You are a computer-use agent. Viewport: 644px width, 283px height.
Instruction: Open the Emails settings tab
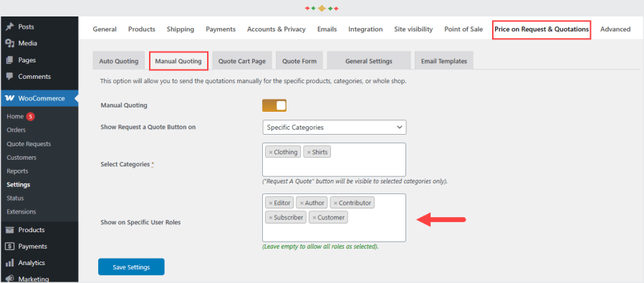(x=327, y=29)
